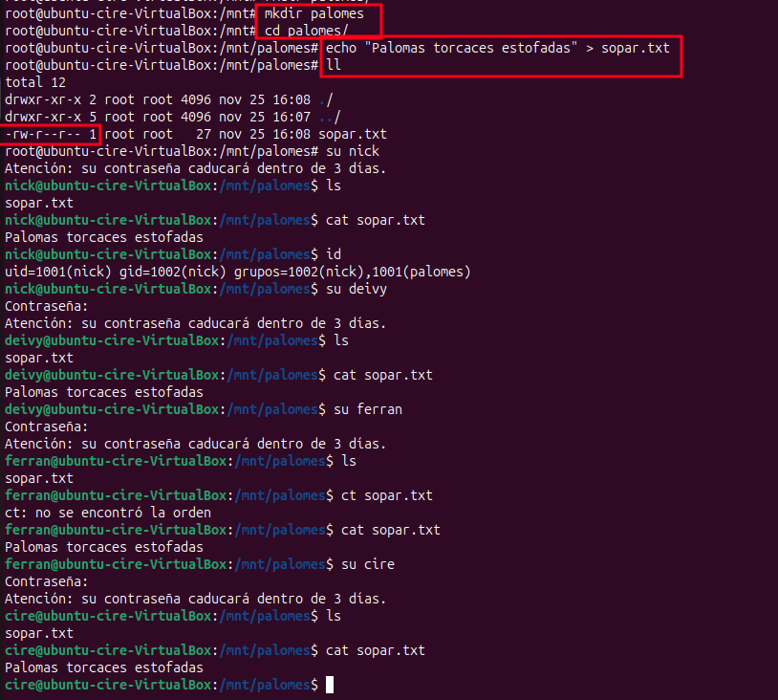This screenshot has width=778, height=700.
Task: Click the mistyped "ct sopar.txt" command
Action: 383,495
